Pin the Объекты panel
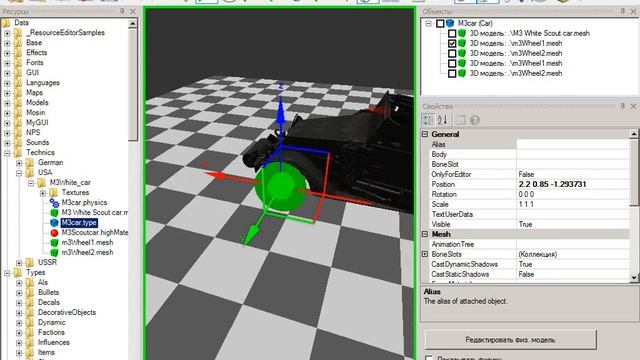640x360 pixels. 623,11
